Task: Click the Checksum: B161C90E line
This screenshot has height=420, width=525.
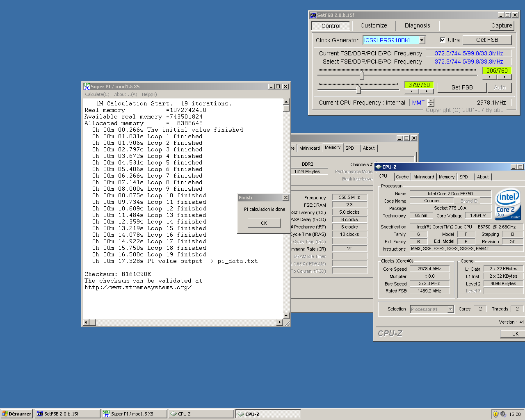Action: [x=118, y=274]
